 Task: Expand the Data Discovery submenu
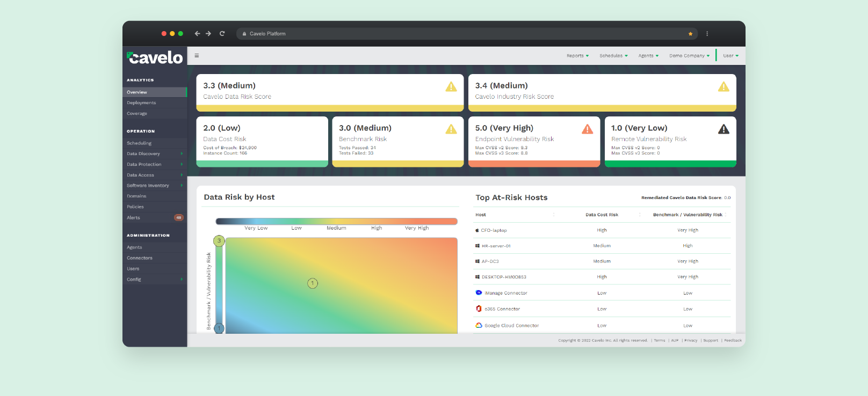[155, 153]
